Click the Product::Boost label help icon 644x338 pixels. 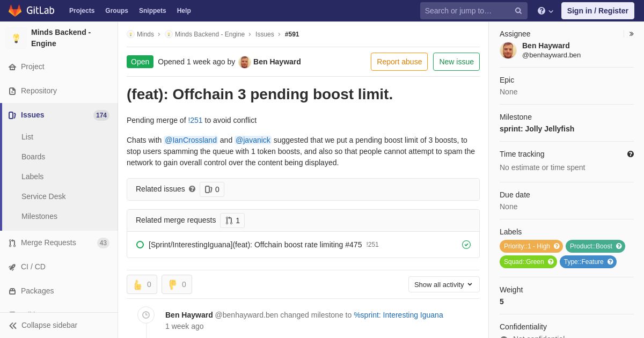click(619, 246)
